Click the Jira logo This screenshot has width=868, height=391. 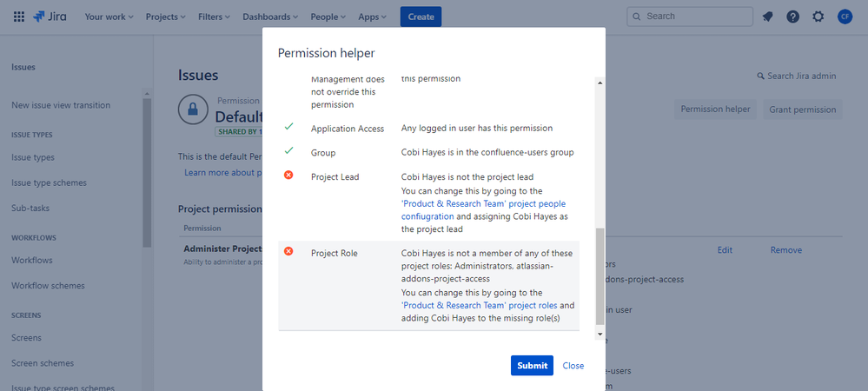coord(50,17)
